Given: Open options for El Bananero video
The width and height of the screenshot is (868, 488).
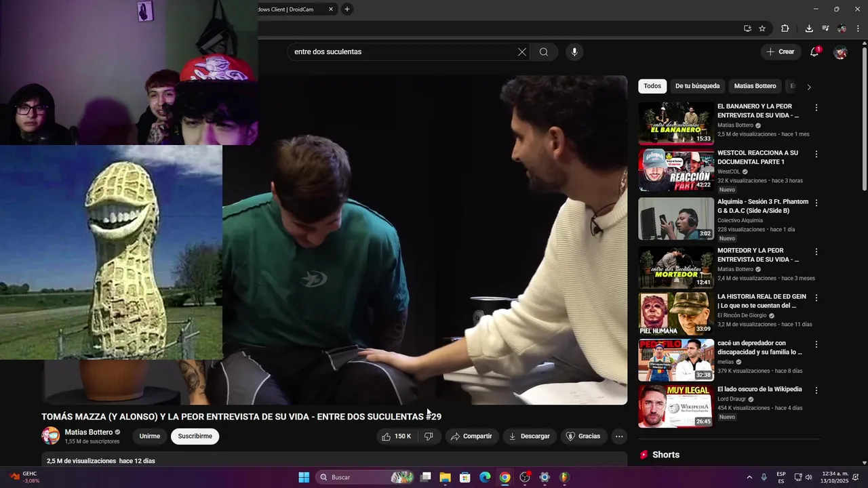Looking at the screenshot, I should (816, 108).
